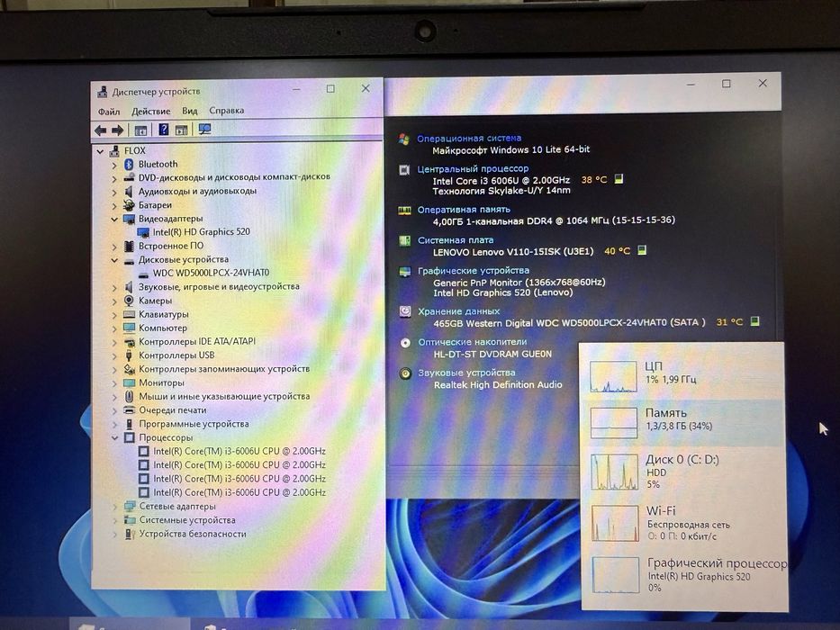Image resolution: width=840 pixels, height=630 pixels.
Task: Click Графические устройства monitor icon
Action: coord(405,272)
